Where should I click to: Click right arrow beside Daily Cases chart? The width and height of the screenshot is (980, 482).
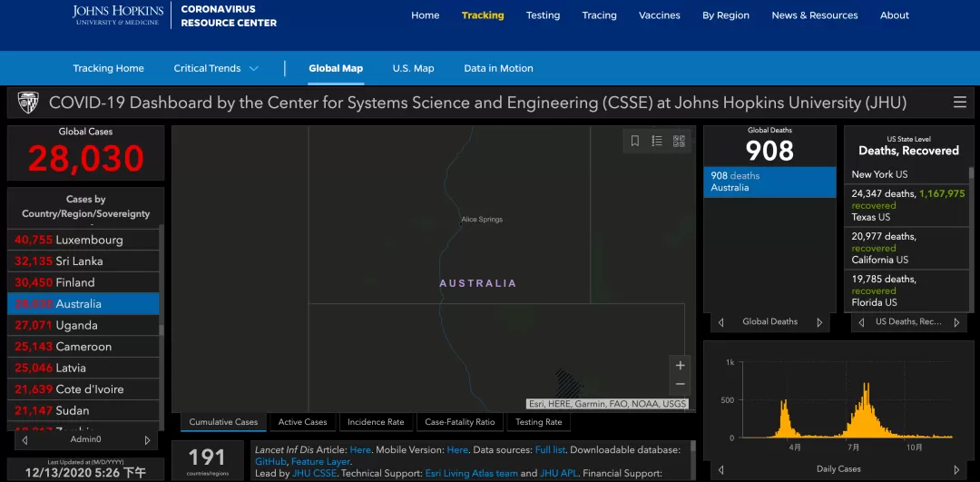click(x=956, y=469)
